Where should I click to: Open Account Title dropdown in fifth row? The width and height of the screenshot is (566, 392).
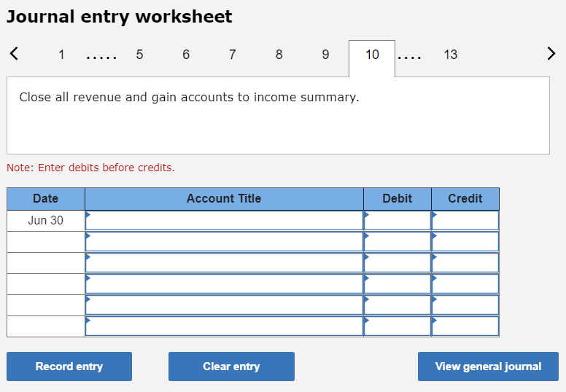tap(224, 305)
